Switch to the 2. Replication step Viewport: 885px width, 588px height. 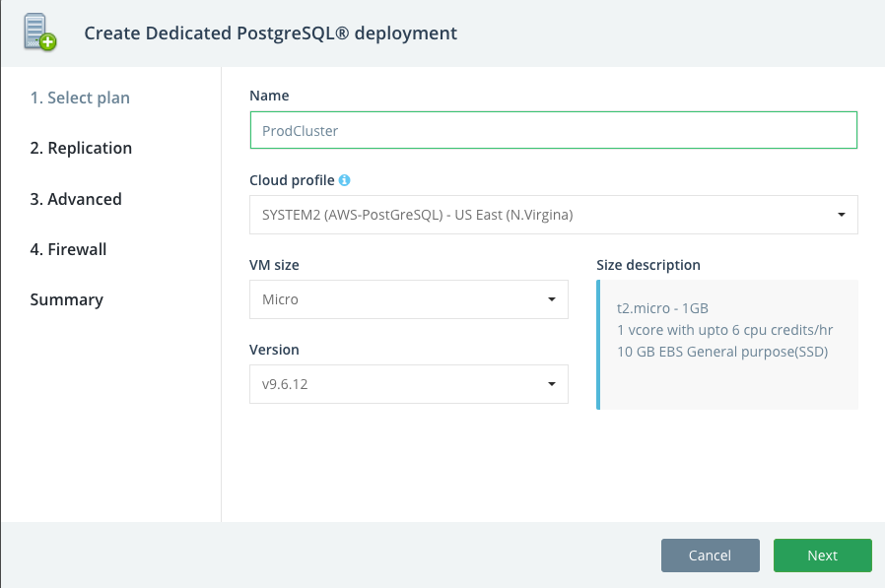[81, 148]
